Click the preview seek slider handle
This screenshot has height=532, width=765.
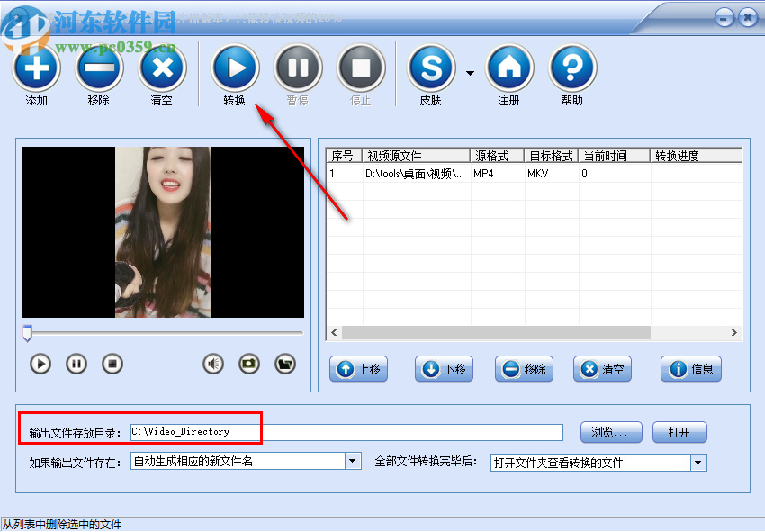pos(27,333)
